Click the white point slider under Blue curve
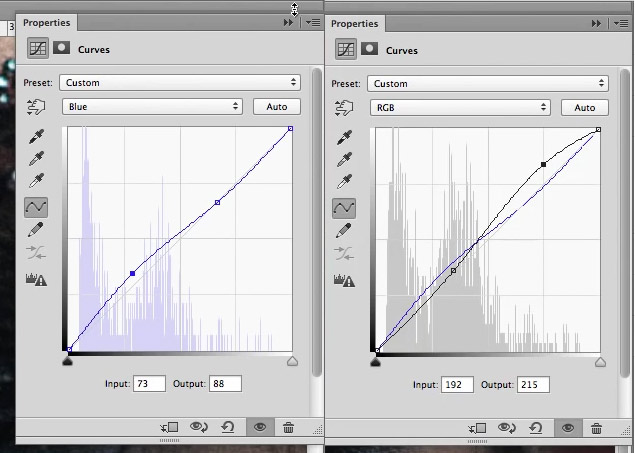The image size is (635, 453). (292, 361)
